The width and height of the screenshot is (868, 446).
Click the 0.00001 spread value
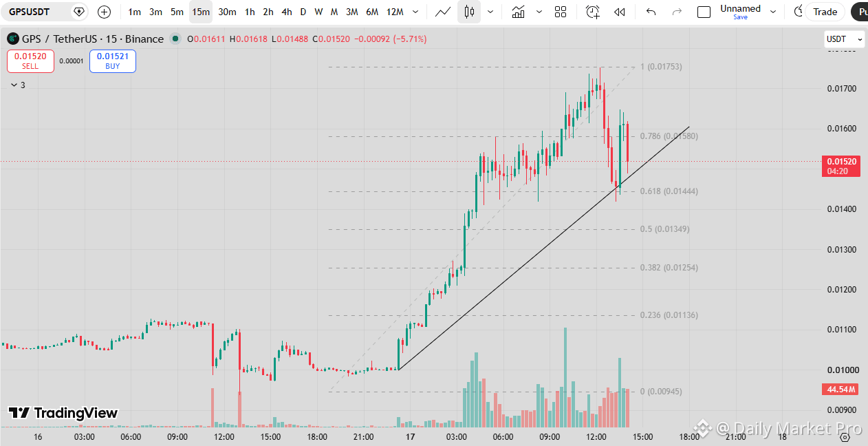72,61
